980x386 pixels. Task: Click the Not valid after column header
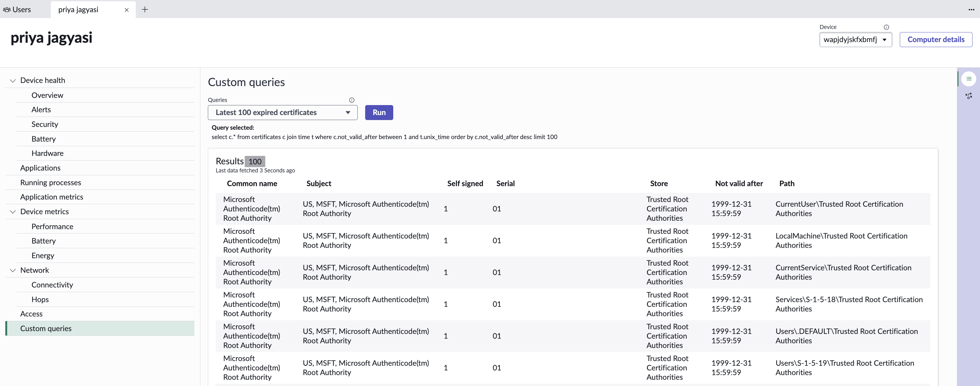[739, 184]
